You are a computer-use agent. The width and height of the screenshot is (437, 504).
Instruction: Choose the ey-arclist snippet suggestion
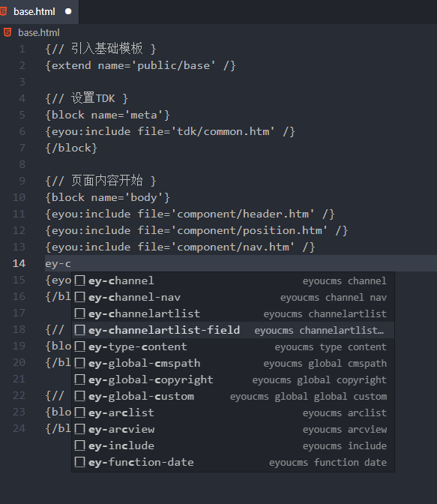[233, 412]
